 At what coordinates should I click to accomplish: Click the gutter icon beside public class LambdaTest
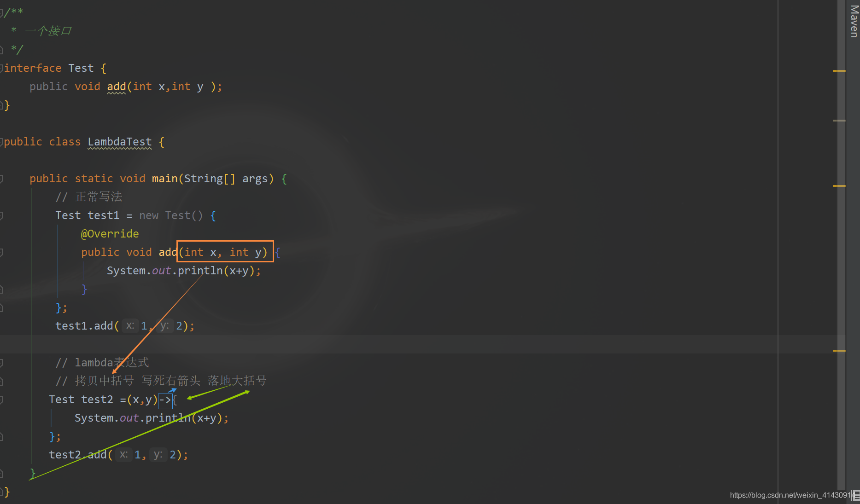(x=2, y=141)
